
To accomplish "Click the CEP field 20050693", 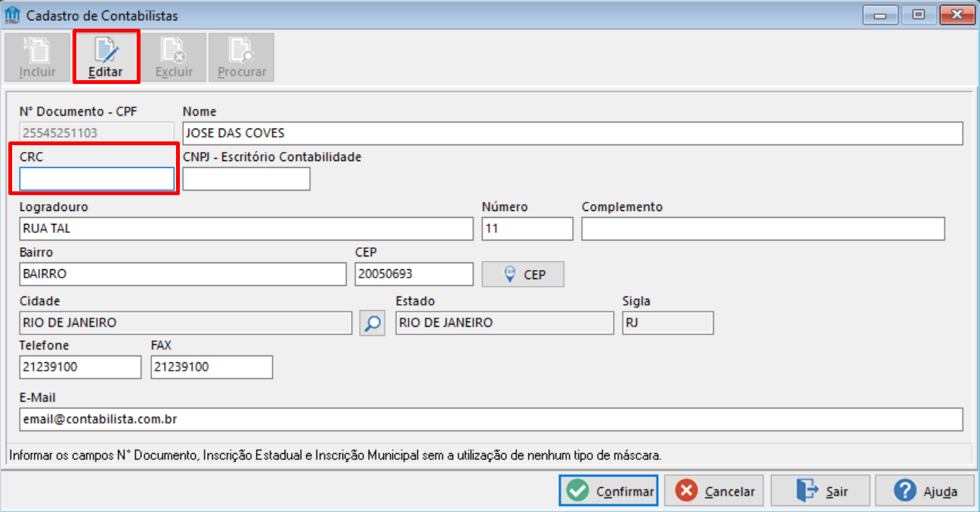I will pyautogui.click(x=414, y=274).
